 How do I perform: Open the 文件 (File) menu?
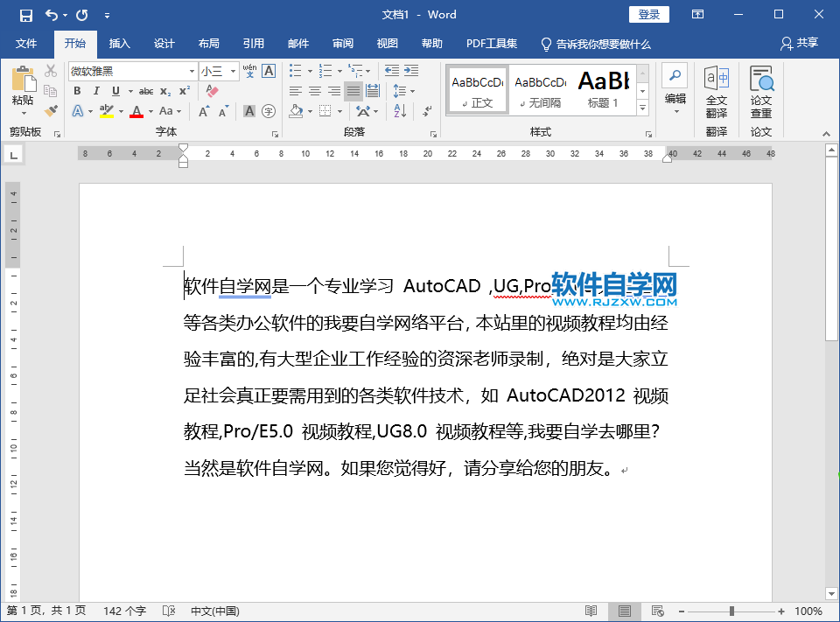(25, 44)
